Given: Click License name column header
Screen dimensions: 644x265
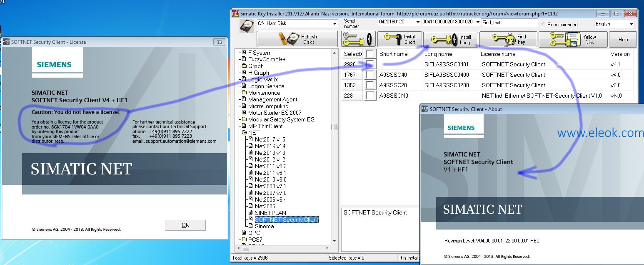Looking at the screenshot, I should [x=543, y=54].
